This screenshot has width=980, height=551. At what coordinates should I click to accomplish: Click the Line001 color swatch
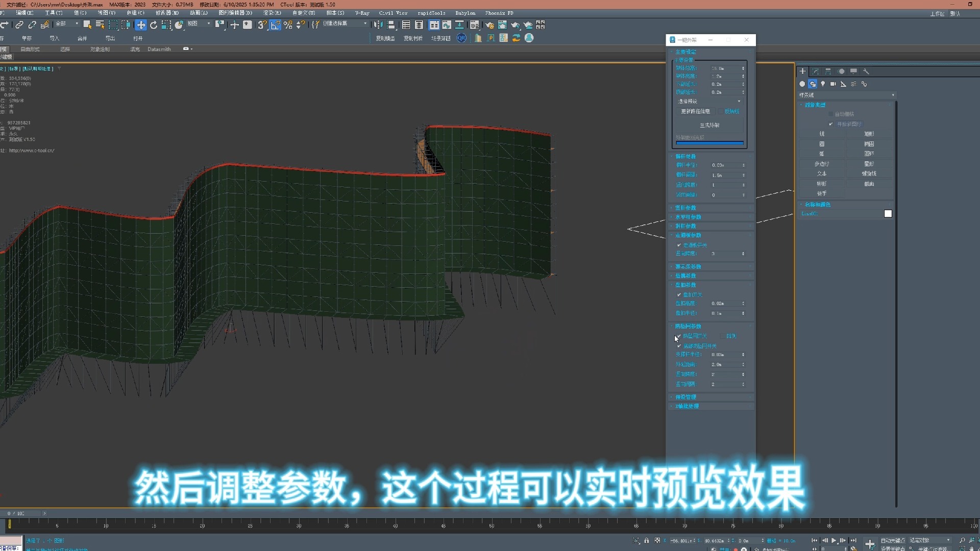pos(888,214)
